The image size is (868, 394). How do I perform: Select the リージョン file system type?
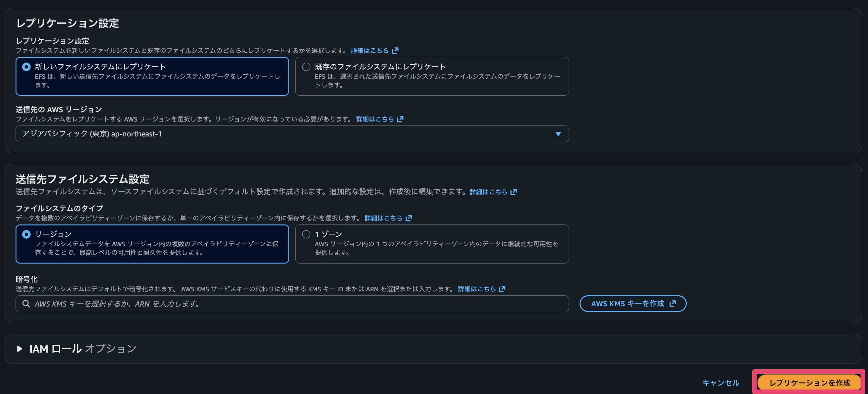point(26,234)
